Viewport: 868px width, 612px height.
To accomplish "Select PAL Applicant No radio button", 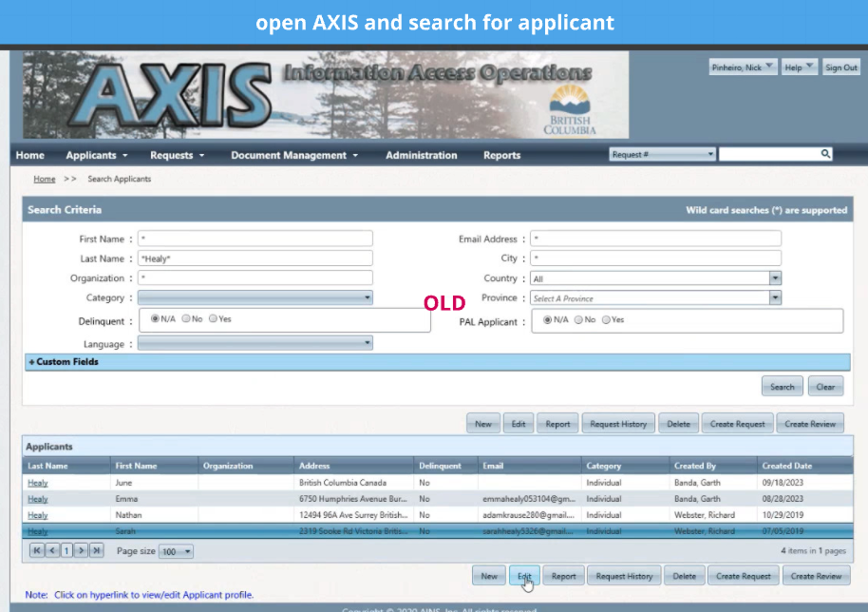I will click(x=578, y=319).
